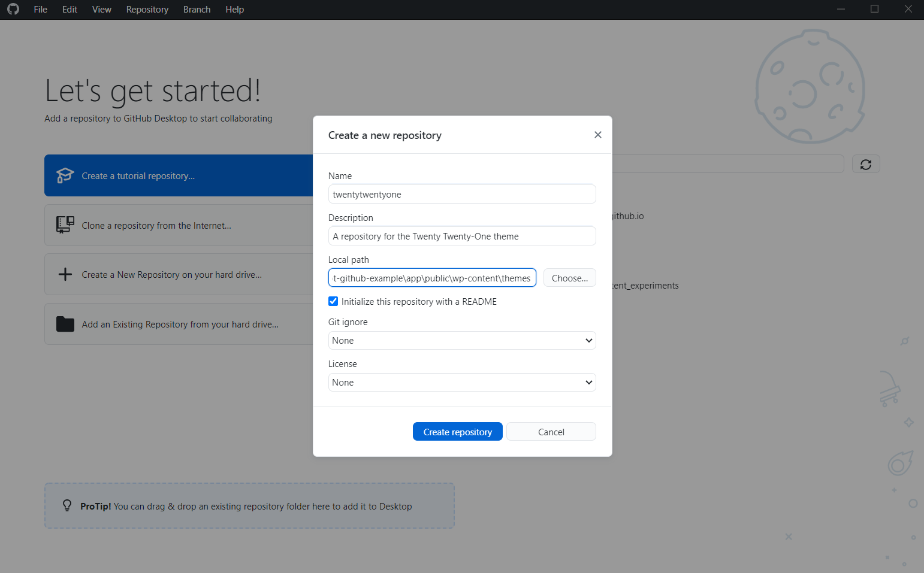Image resolution: width=924 pixels, height=573 pixels.
Task: Click Add an Existing Repository from hard drive
Action: (179, 324)
